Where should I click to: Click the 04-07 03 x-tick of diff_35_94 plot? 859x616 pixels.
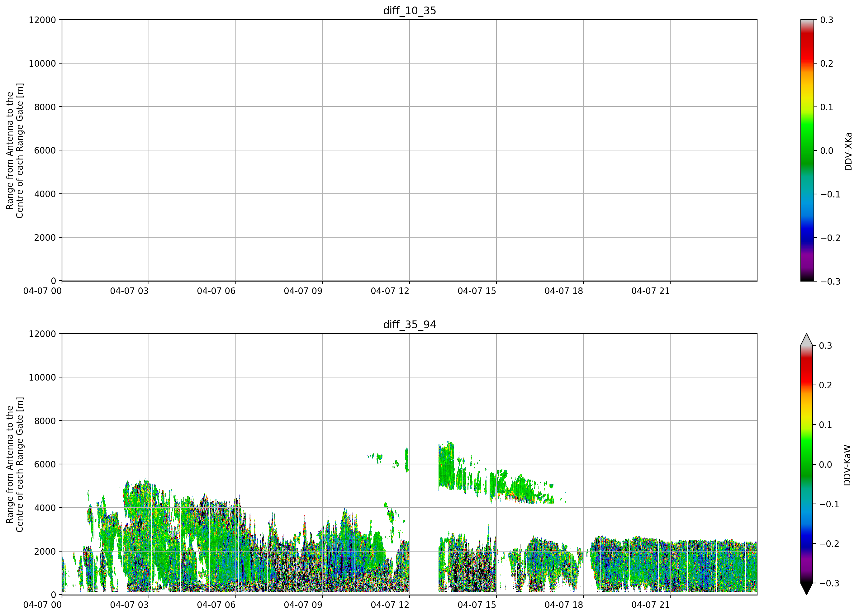(130, 605)
